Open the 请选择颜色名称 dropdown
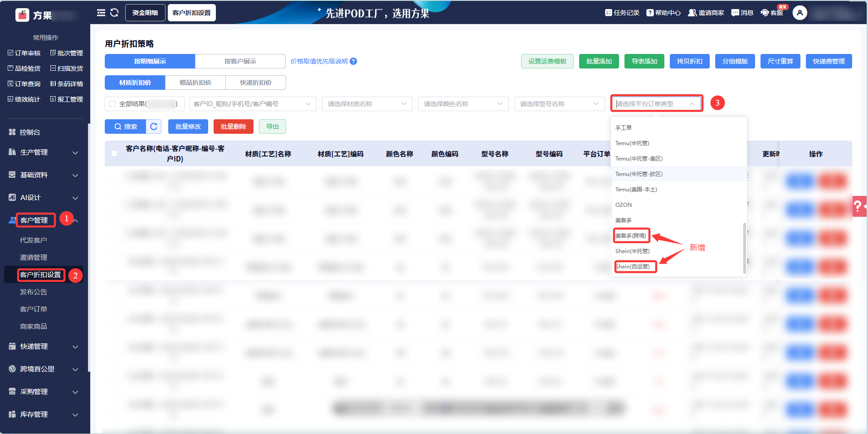The height and width of the screenshot is (434, 868). pyautogui.click(x=463, y=104)
